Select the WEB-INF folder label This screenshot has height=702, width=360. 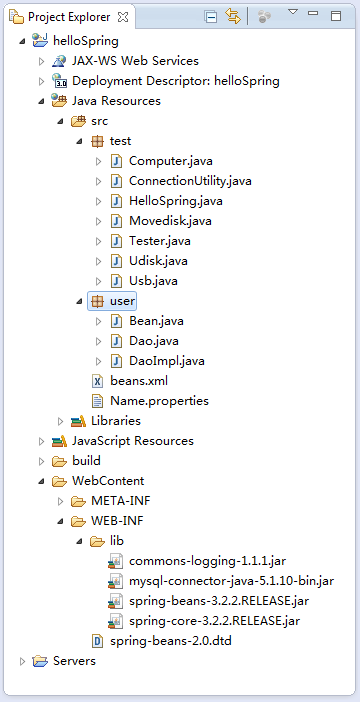117,521
